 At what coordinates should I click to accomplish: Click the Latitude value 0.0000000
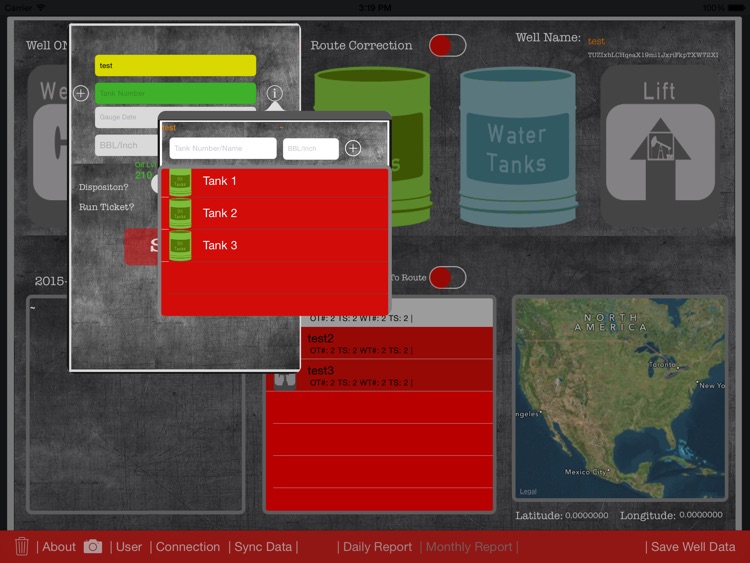pos(587,515)
